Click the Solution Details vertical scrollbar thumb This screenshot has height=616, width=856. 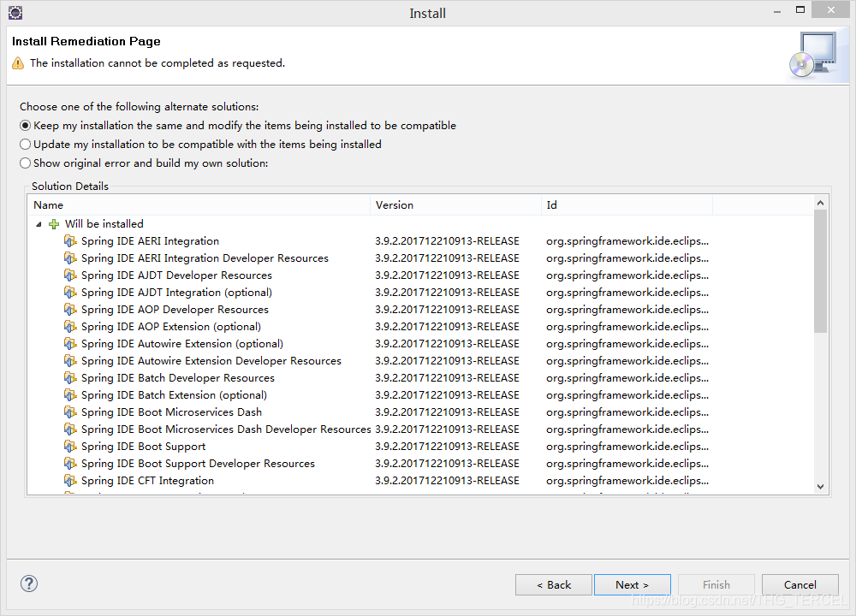tap(821, 271)
